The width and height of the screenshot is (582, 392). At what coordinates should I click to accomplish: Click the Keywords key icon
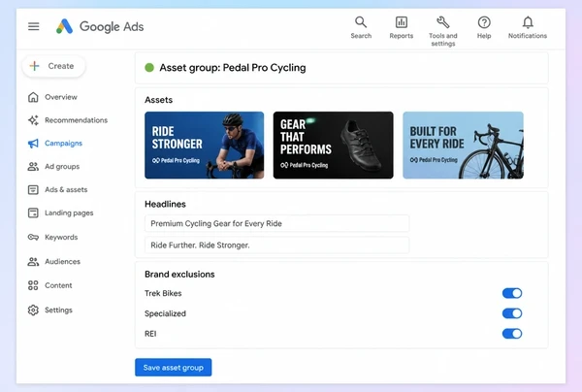[x=33, y=237]
